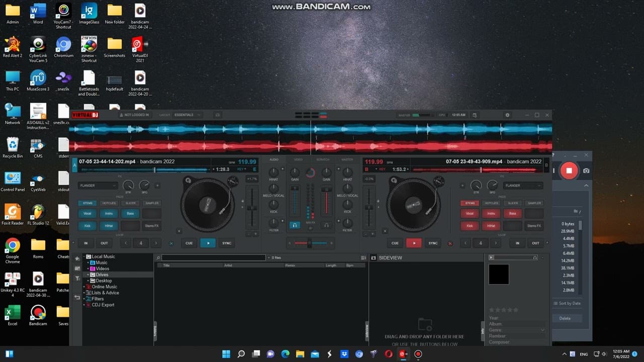Toggle Kick stem pad on left deck
The width and height of the screenshot is (644, 362).
(x=88, y=226)
